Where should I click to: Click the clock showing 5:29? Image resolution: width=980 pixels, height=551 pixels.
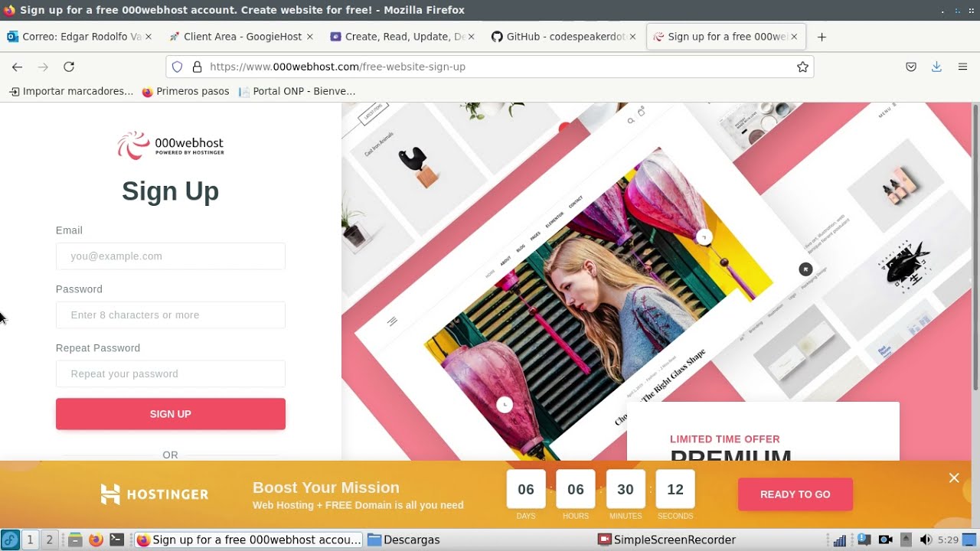948,540
